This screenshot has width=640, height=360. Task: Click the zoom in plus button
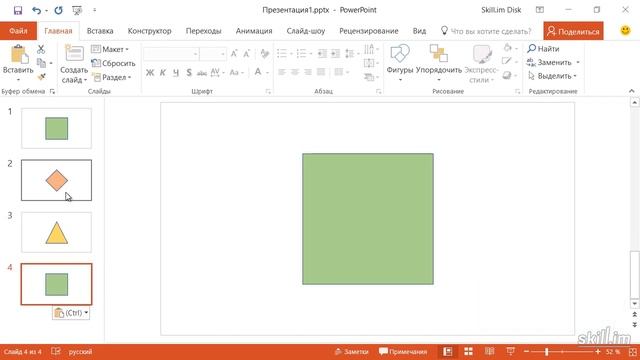pyautogui.click(x=598, y=351)
